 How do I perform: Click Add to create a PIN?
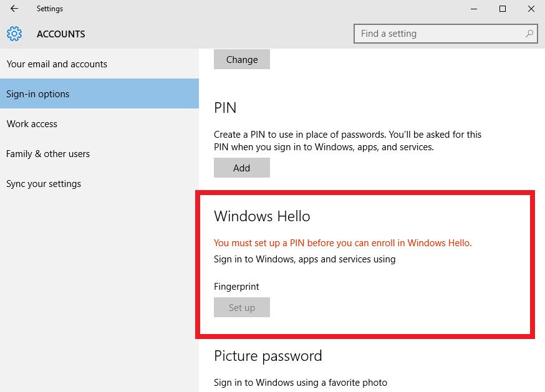pyautogui.click(x=242, y=168)
